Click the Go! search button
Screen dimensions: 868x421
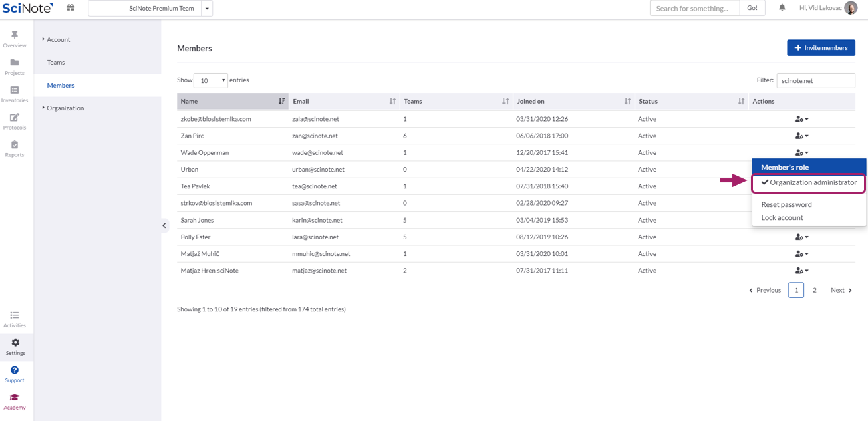point(752,8)
